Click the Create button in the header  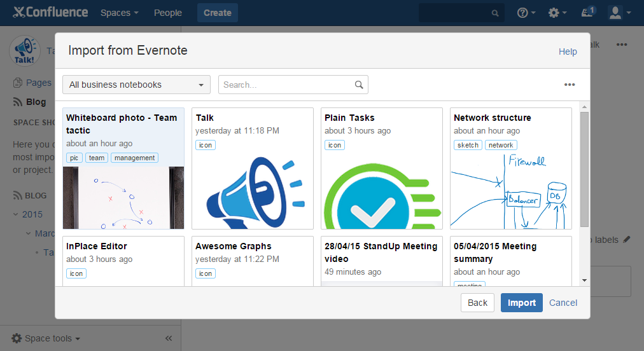coord(217,13)
